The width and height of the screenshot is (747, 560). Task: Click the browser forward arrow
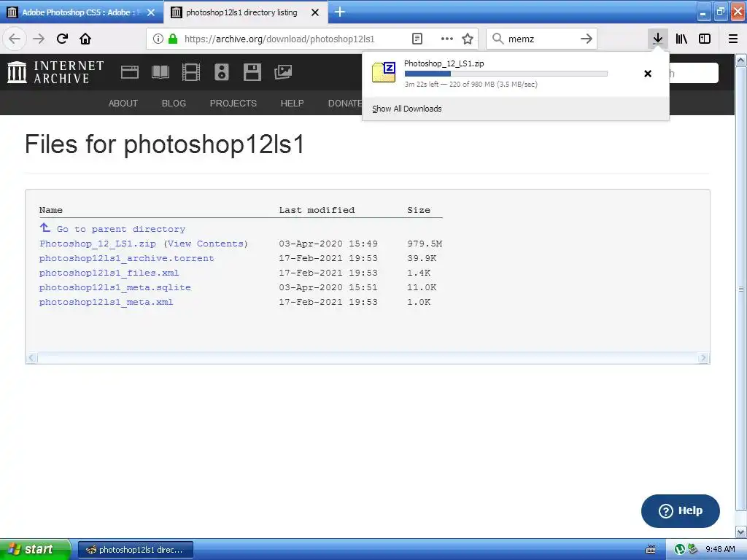(39, 39)
